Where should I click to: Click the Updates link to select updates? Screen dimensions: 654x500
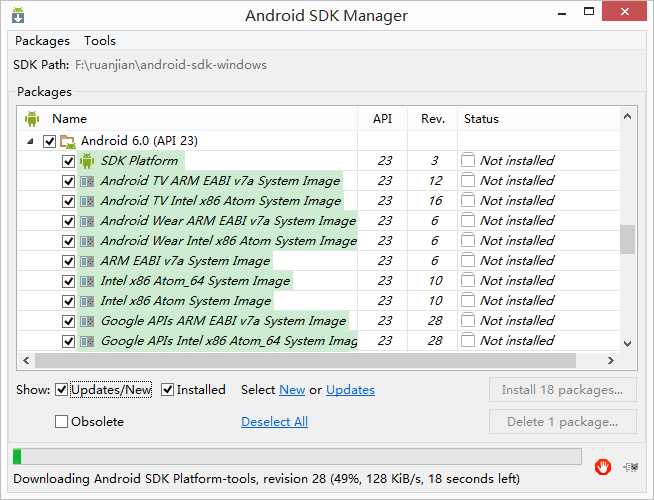click(350, 390)
